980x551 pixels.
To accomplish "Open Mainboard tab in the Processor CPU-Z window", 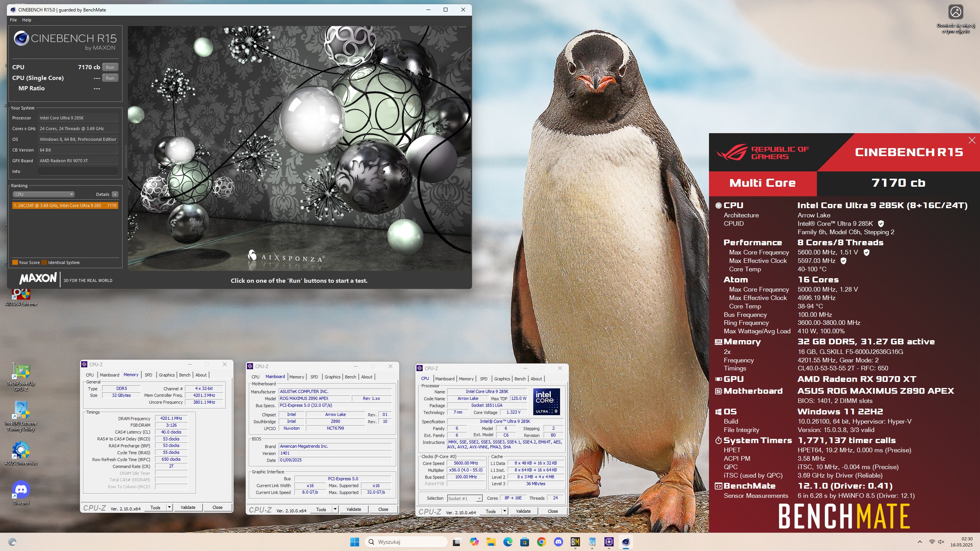I will pyautogui.click(x=445, y=379).
